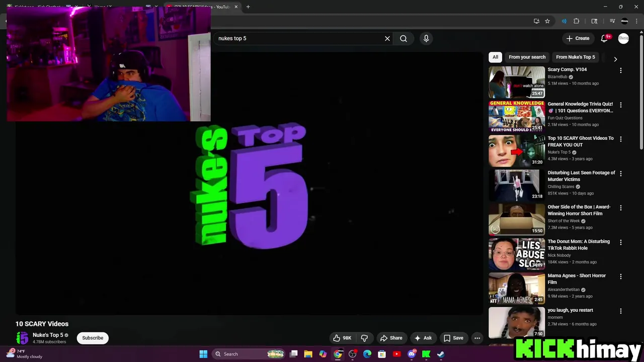Viewport: 644px width, 362px height.
Task: Bookmark this tab with the star icon
Action: tap(547, 21)
